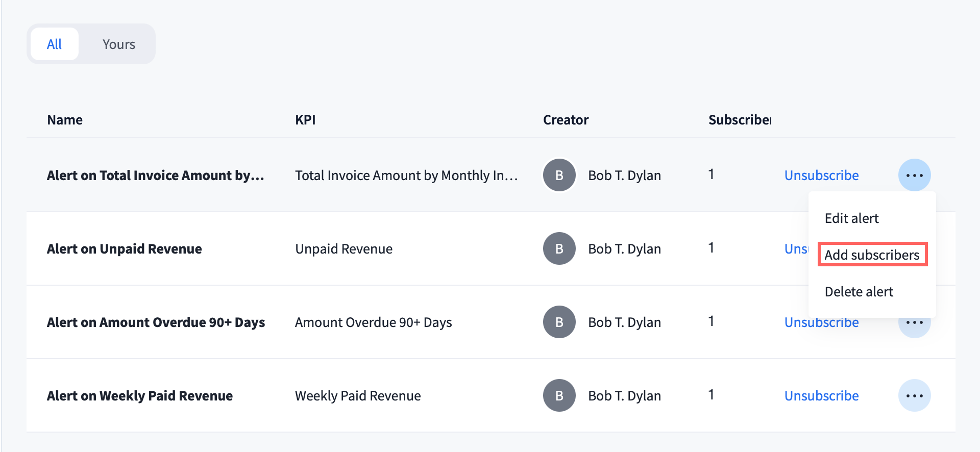Image resolution: width=980 pixels, height=452 pixels.
Task: Unsubscribe from the Weekly Paid Revenue alert
Action: (x=821, y=396)
